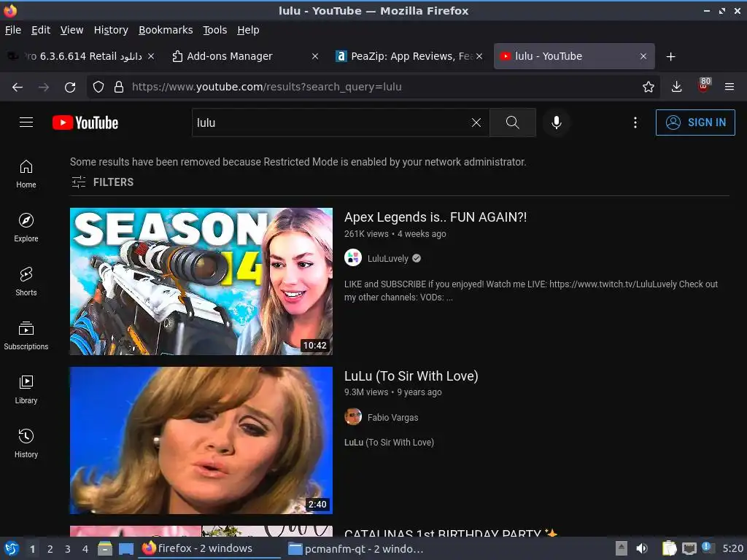
Task: Open Library in sidebar
Action: pos(26,390)
